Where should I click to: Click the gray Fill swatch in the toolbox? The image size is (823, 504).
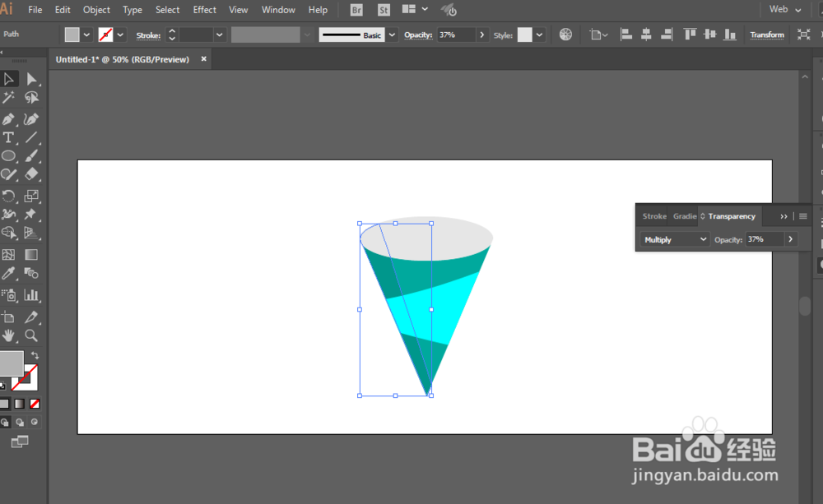click(11, 363)
